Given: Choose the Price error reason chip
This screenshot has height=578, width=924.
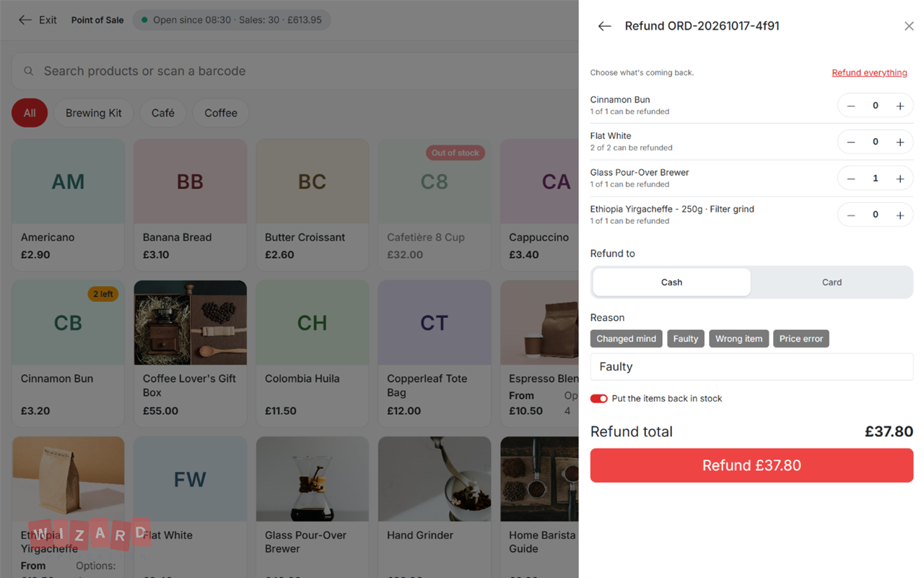Looking at the screenshot, I should pos(801,339).
